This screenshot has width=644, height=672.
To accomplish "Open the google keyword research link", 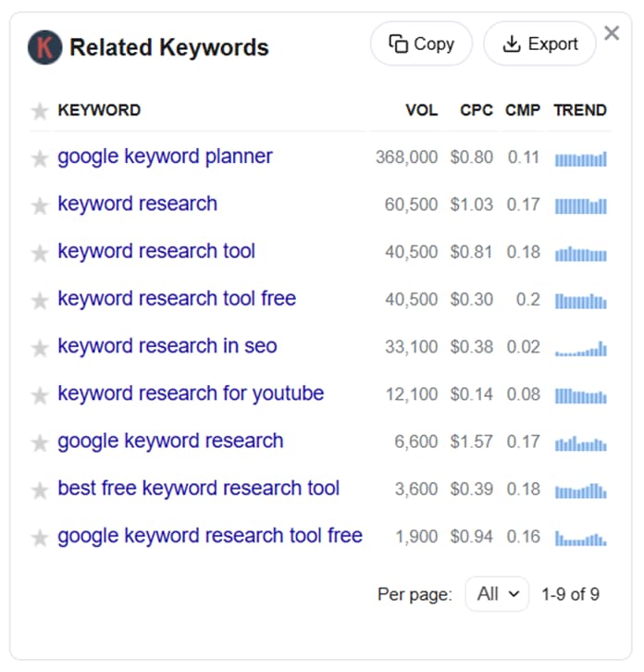I will click(170, 442).
